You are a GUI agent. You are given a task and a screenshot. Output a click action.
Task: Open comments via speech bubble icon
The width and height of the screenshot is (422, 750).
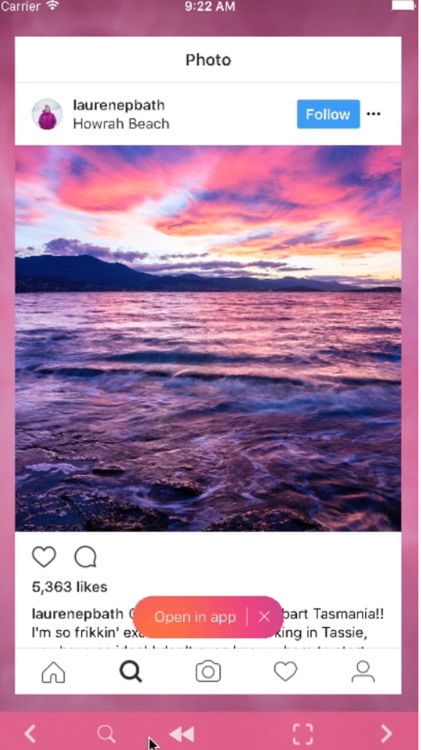point(86,557)
